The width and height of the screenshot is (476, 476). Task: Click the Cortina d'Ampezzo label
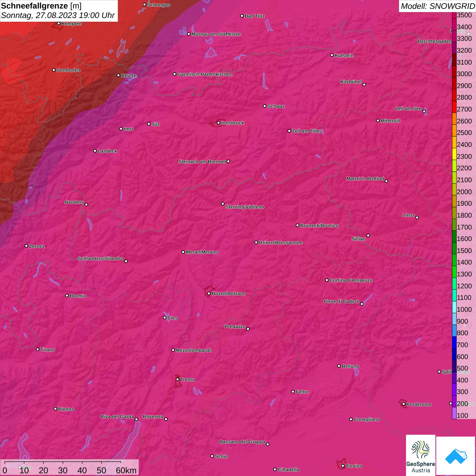(351, 280)
